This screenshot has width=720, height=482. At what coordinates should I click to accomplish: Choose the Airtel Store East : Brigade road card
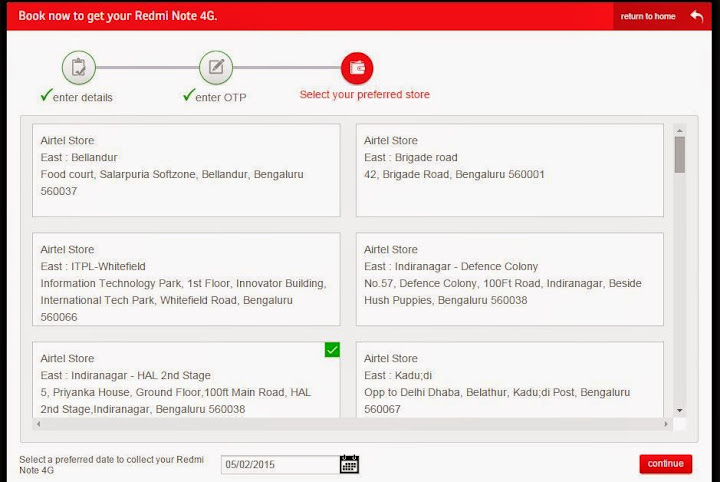click(510, 170)
